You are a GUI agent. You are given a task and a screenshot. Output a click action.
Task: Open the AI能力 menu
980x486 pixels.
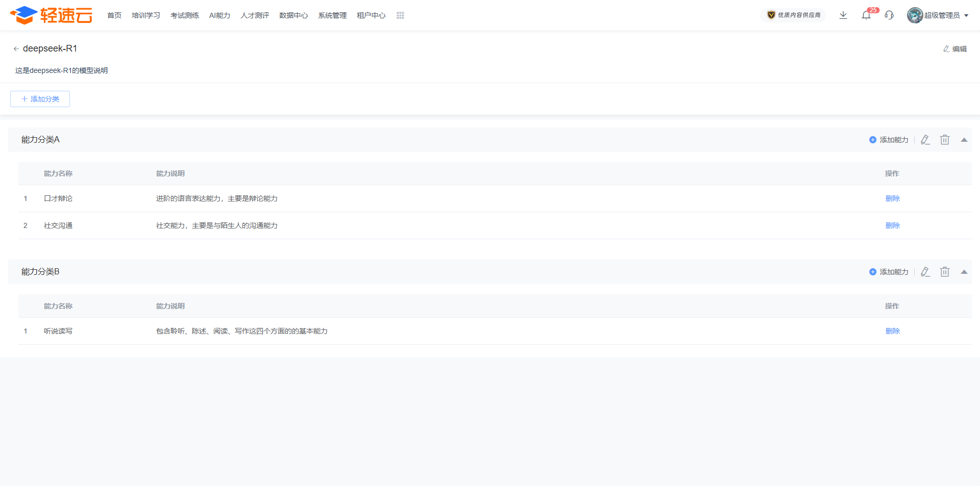219,16
